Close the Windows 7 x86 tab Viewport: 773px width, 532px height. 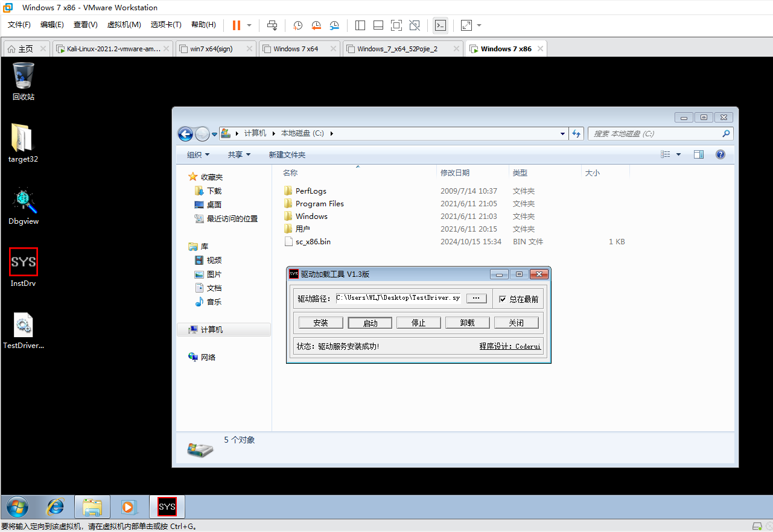(x=540, y=49)
